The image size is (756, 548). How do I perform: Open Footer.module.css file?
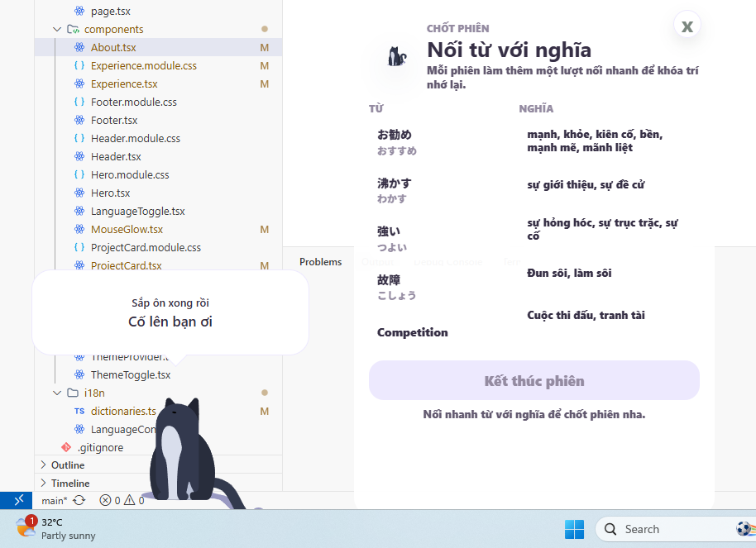pyautogui.click(x=158, y=102)
